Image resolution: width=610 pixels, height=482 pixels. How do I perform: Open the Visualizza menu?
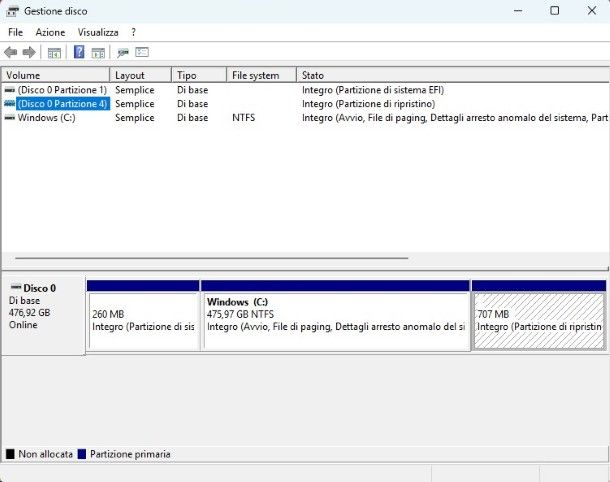pos(98,32)
